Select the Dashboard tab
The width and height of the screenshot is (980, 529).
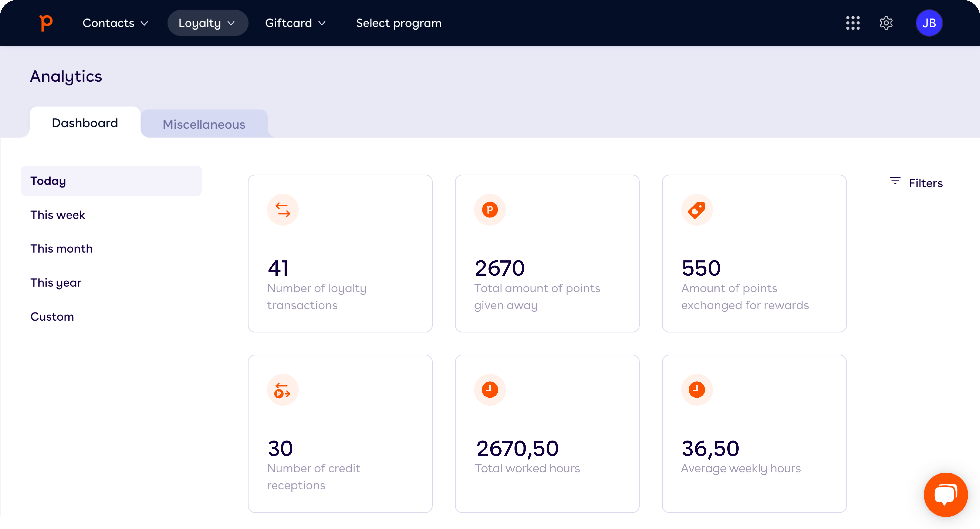[x=84, y=123]
